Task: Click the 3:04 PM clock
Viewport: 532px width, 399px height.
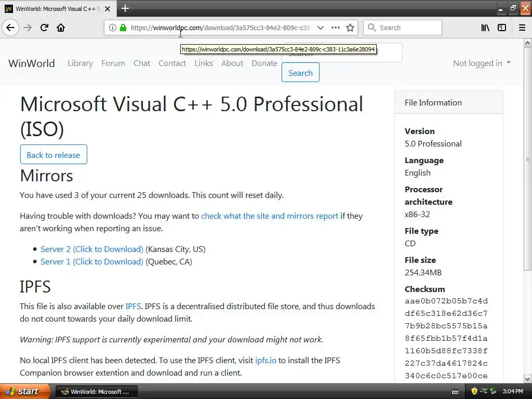Action: click(x=513, y=391)
